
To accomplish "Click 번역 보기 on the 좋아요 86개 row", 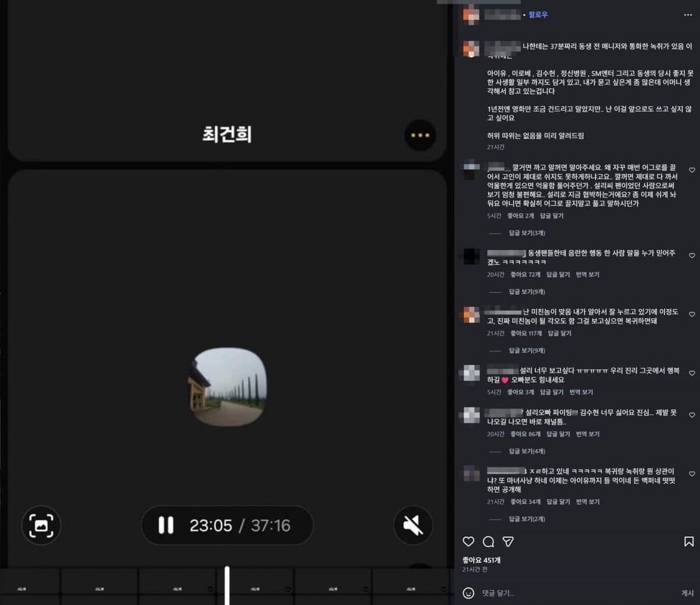I will pos(587,434).
